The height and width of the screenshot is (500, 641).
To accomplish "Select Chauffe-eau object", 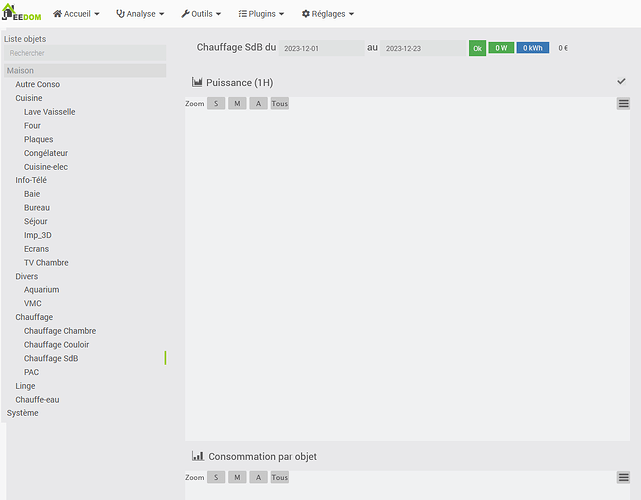I will pos(37,399).
